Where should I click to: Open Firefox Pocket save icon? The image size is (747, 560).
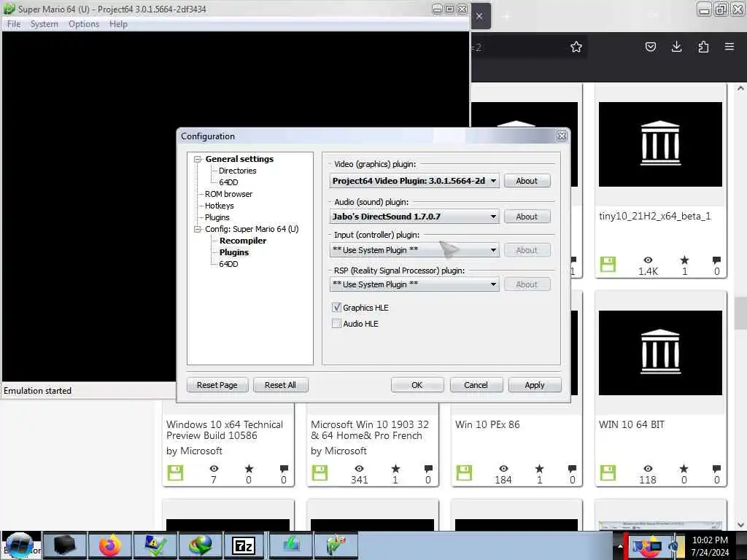[650, 47]
